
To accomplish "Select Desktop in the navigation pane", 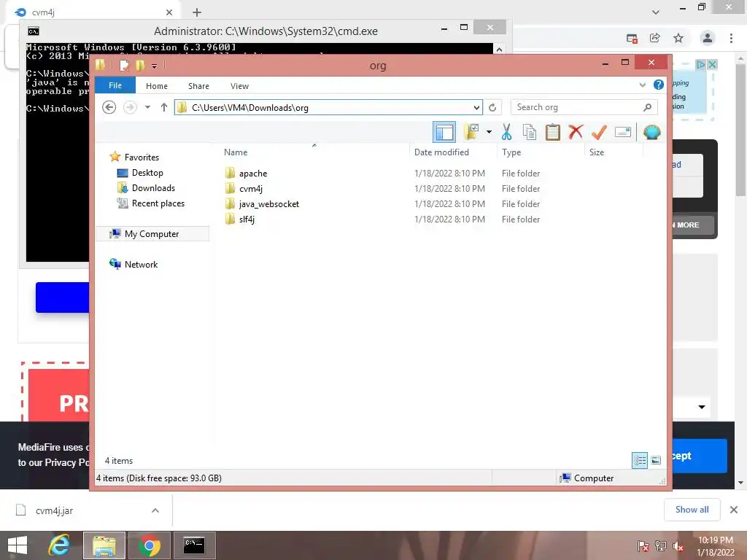I will pos(147,172).
